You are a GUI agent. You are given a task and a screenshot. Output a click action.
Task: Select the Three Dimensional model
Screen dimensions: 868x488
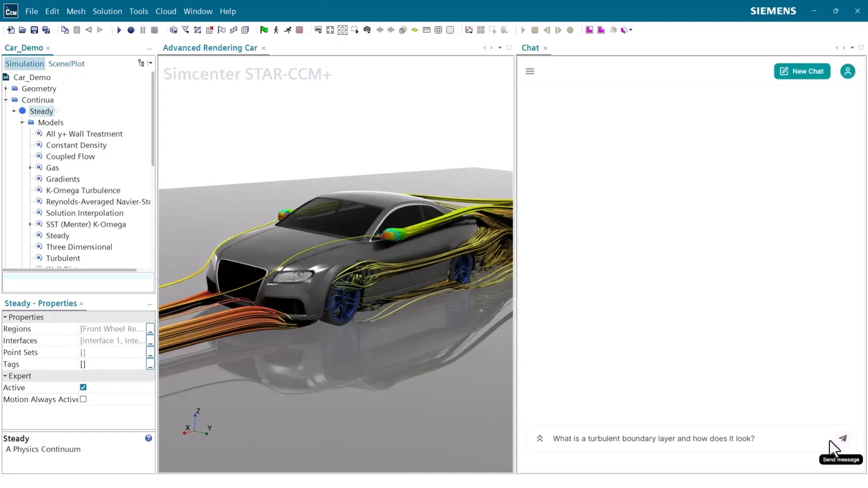pos(79,247)
